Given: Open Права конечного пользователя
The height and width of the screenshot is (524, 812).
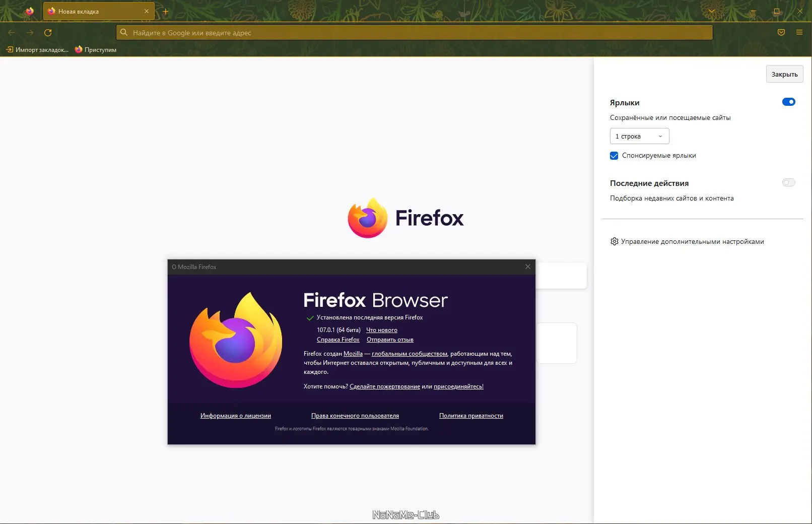Looking at the screenshot, I should [355, 416].
